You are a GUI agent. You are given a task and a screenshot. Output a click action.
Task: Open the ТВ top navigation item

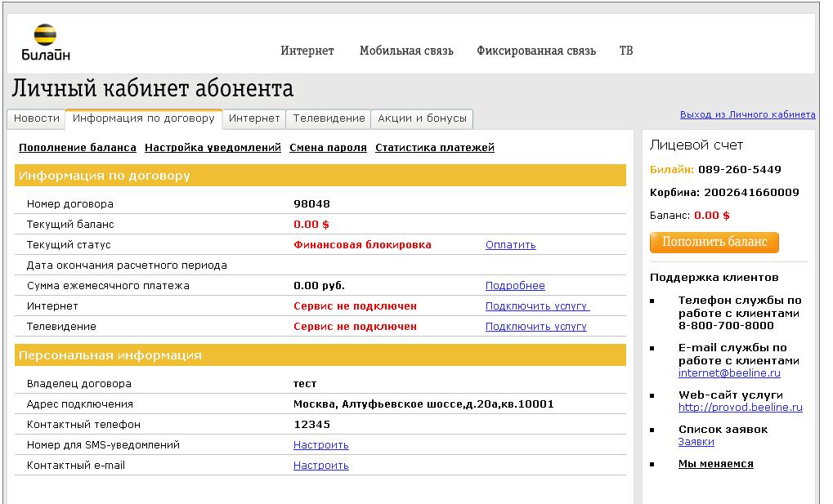click(626, 51)
